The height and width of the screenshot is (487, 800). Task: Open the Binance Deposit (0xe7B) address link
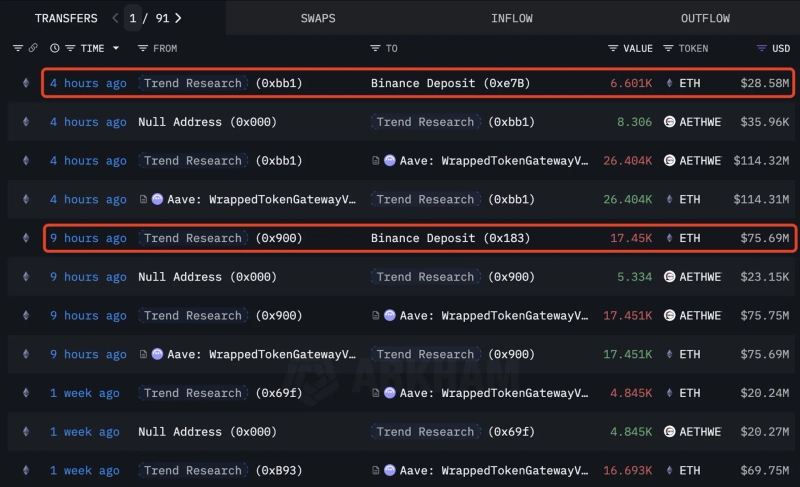pos(450,83)
